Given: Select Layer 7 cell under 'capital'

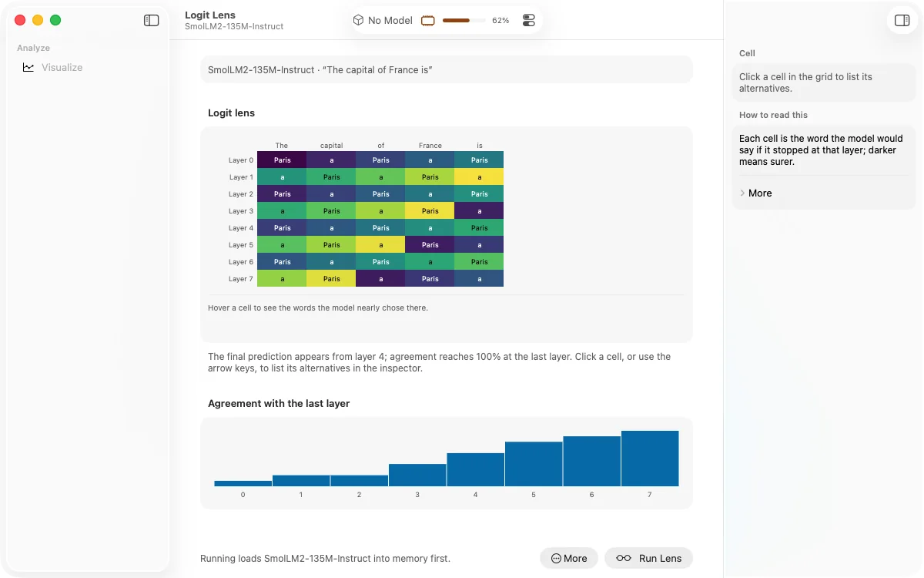Looking at the screenshot, I should (x=331, y=279).
